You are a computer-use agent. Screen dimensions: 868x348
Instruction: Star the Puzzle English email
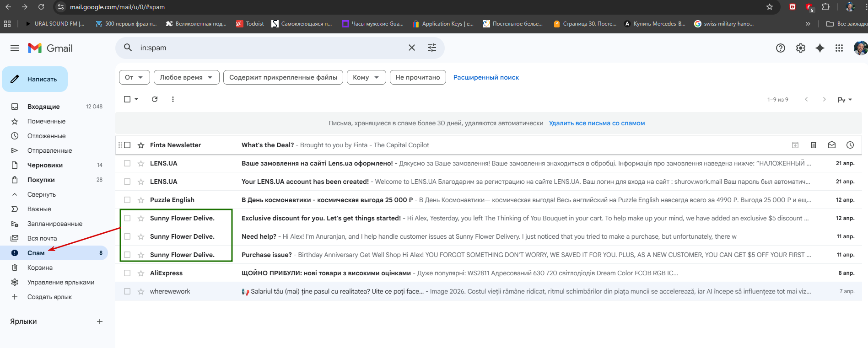(x=141, y=200)
